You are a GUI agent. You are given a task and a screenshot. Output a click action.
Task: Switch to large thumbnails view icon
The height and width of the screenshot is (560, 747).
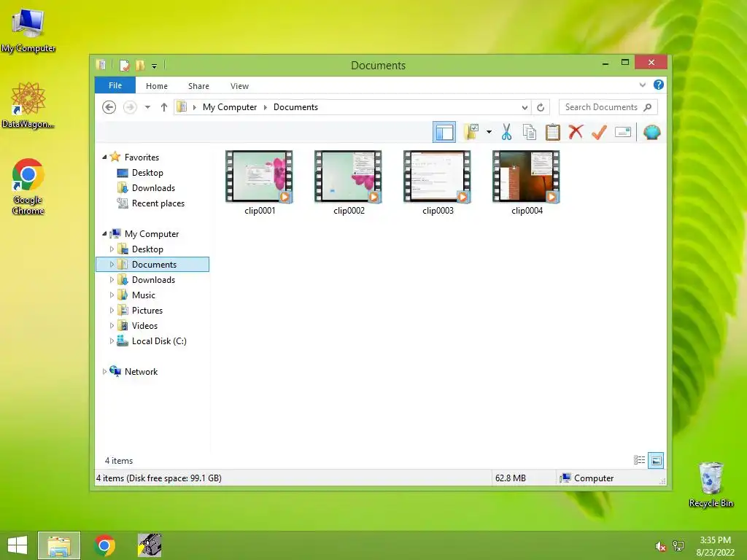click(x=656, y=460)
